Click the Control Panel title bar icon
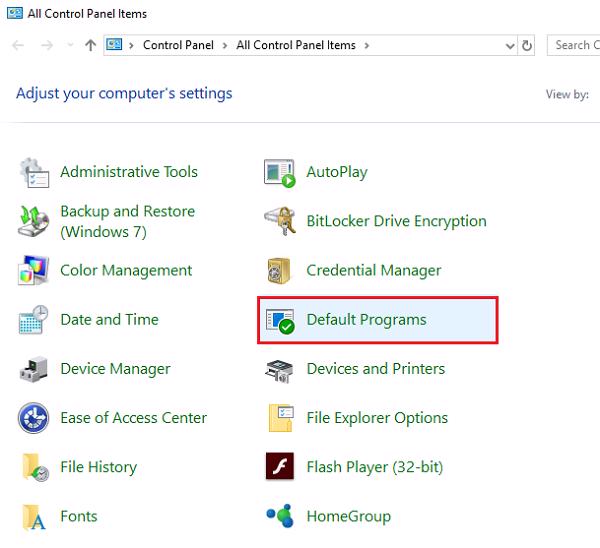The width and height of the screenshot is (600, 548). 15,13
